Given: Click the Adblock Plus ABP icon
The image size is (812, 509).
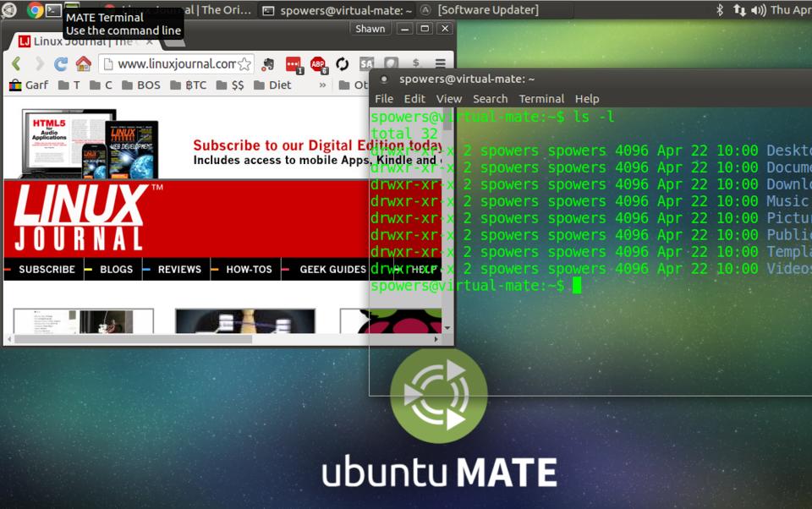Looking at the screenshot, I should (317, 63).
